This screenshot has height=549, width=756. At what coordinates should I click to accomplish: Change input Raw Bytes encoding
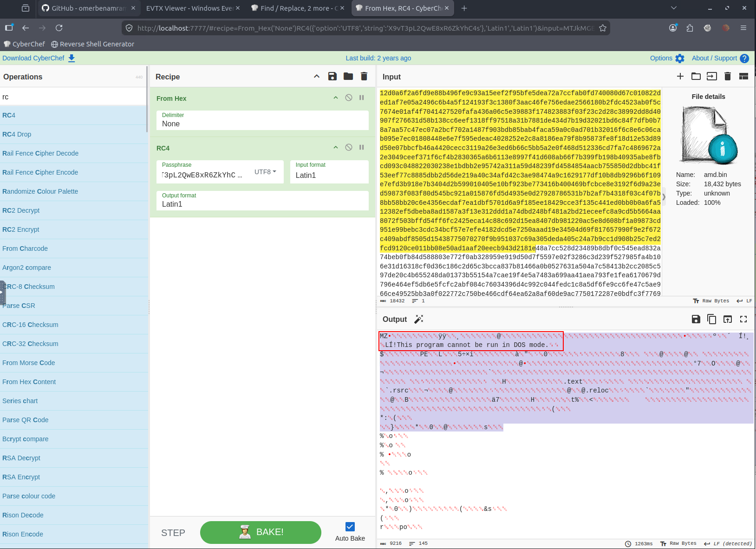coord(711,301)
